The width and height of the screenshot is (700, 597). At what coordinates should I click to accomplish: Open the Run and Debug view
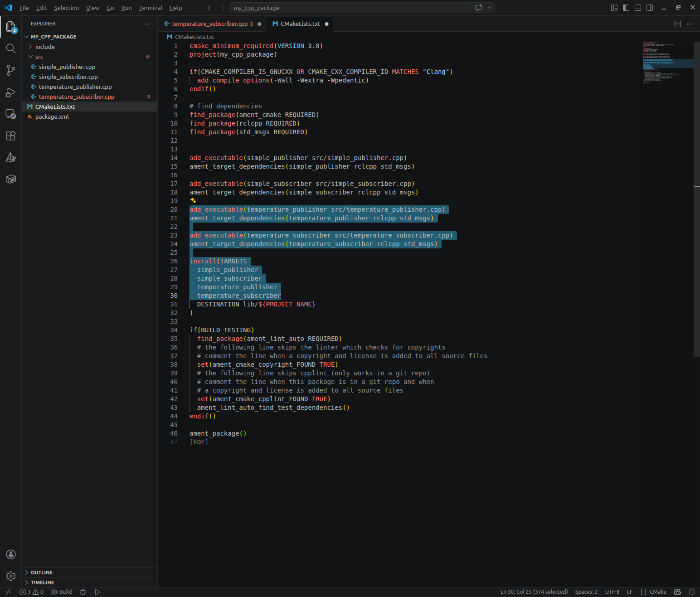pyautogui.click(x=11, y=92)
